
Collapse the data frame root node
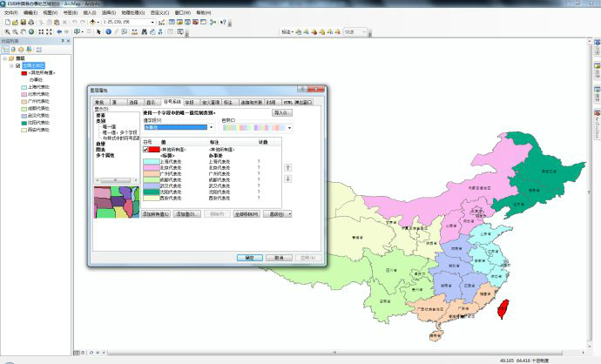click(x=5, y=58)
